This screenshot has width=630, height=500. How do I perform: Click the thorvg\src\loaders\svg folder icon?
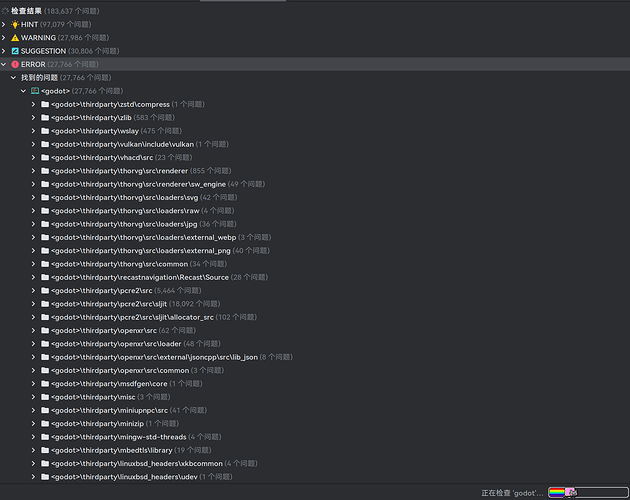pos(45,197)
